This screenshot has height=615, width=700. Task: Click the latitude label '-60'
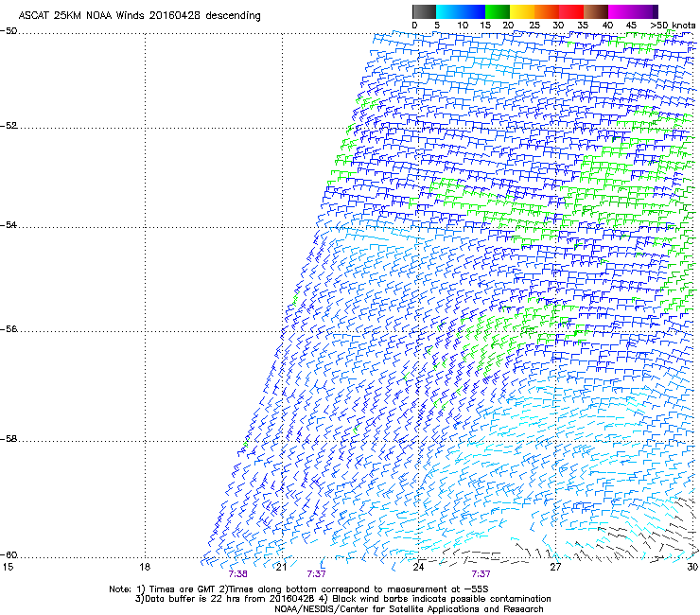(x=9, y=555)
